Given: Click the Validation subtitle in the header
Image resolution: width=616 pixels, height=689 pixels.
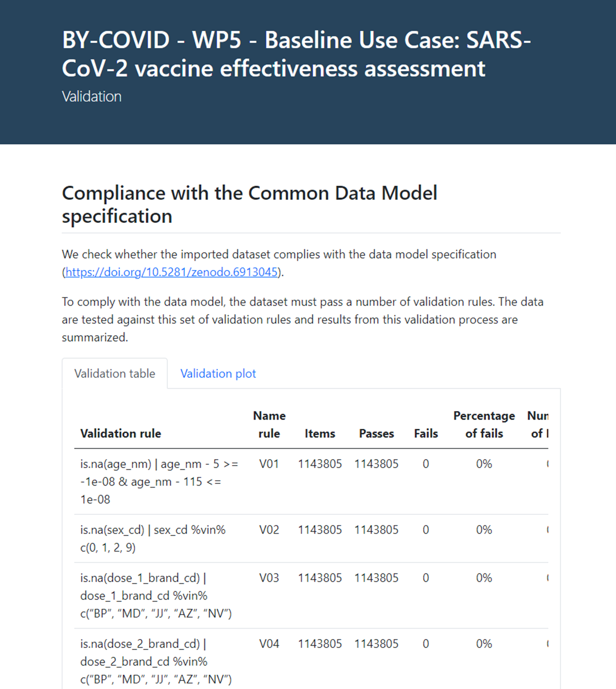Looking at the screenshot, I should (x=91, y=96).
